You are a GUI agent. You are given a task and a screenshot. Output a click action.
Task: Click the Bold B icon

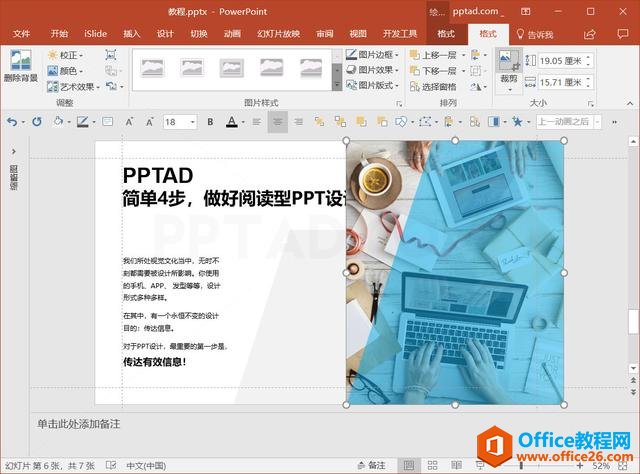(x=210, y=122)
